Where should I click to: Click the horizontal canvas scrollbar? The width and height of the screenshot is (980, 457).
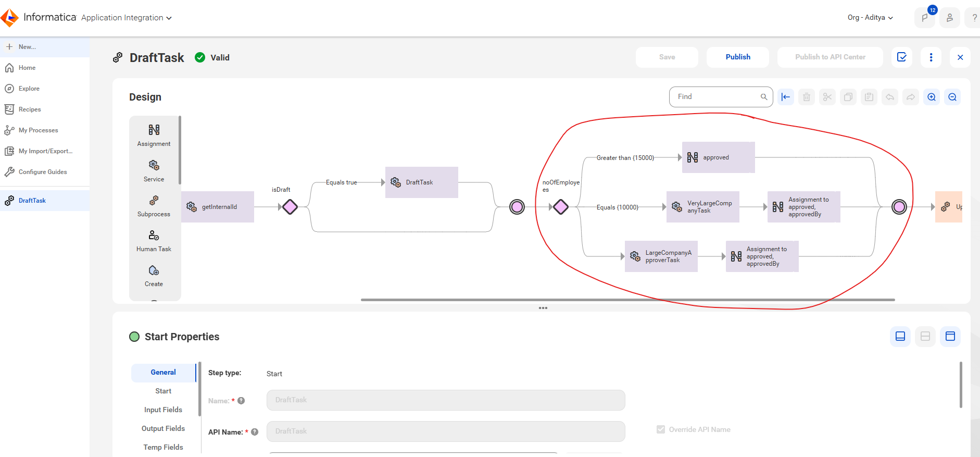click(x=627, y=300)
